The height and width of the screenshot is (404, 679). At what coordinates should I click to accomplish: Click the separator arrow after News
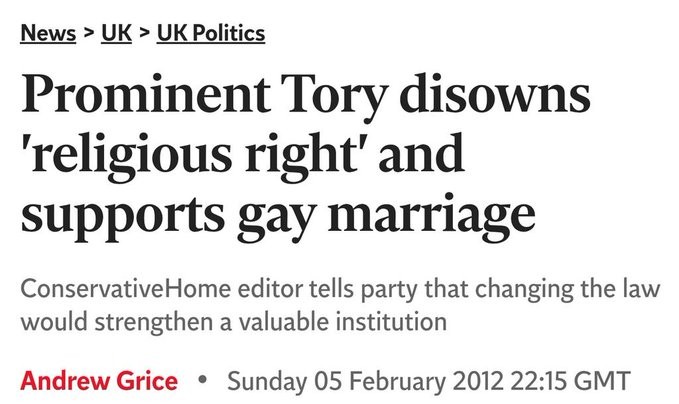pyautogui.click(x=88, y=34)
